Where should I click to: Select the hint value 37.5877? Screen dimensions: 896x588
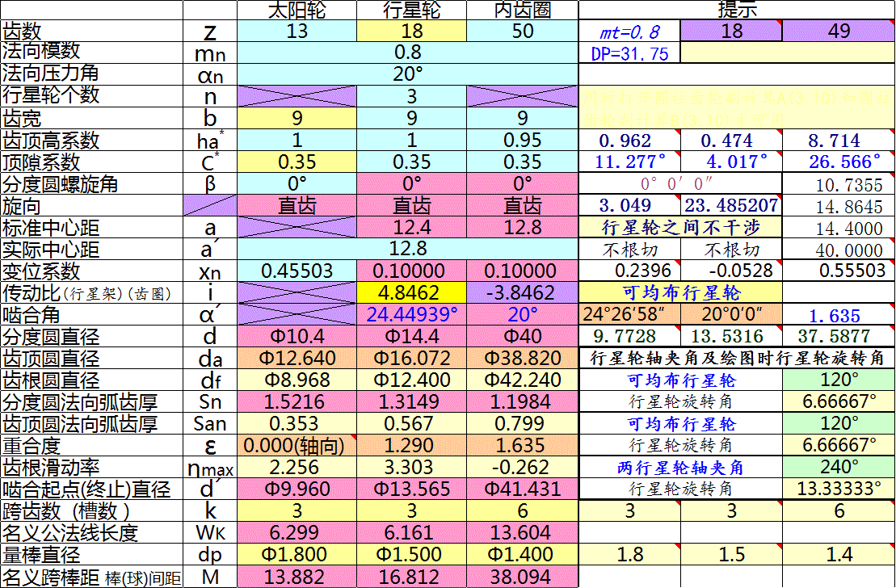pyautogui.click(x=839, y=336)
